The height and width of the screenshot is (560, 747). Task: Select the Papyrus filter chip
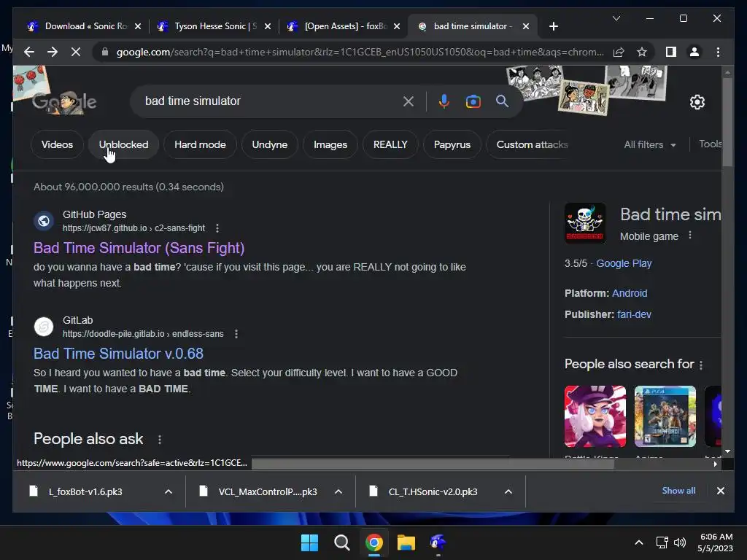452,145
